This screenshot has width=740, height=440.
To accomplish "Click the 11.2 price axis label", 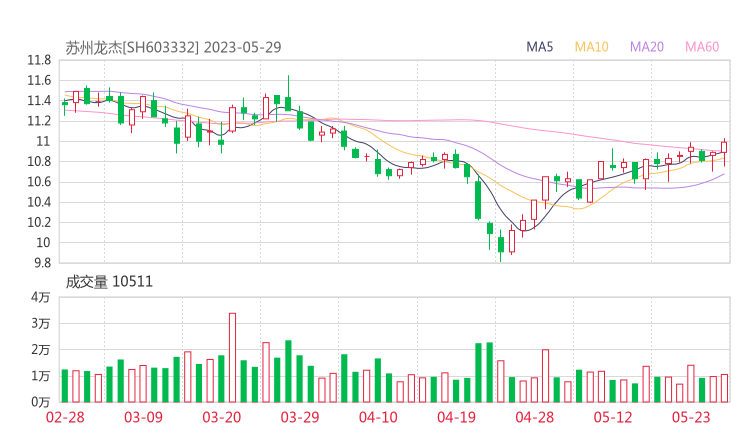I will 39,121.
